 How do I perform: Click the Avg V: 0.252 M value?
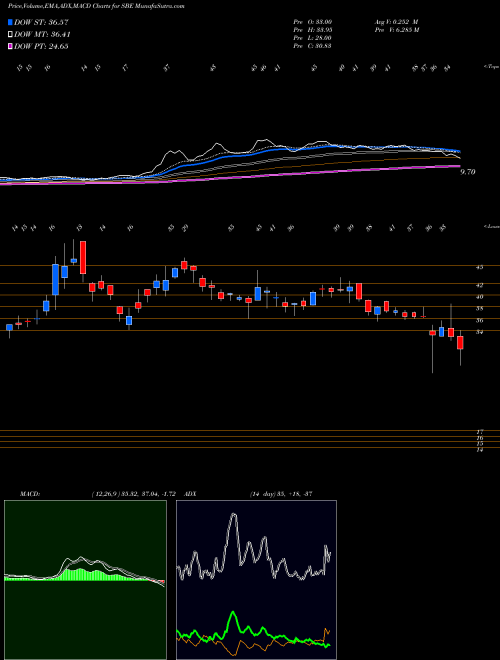coord(396,22)
